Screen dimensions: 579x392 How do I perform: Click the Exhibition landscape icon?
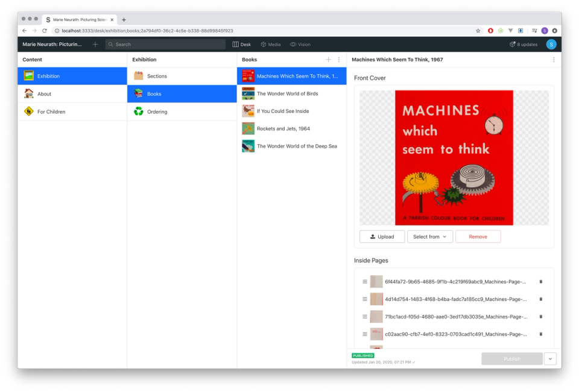point(29,75)
